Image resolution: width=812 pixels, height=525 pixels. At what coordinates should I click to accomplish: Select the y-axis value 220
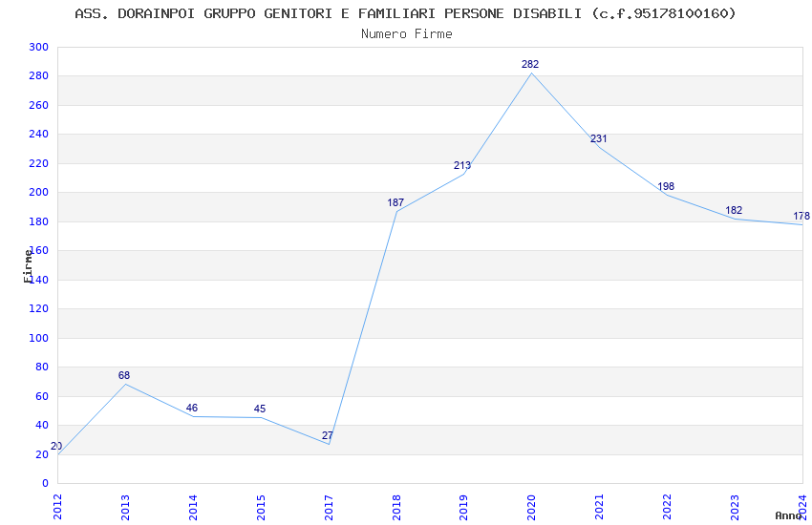coord(39,163)
